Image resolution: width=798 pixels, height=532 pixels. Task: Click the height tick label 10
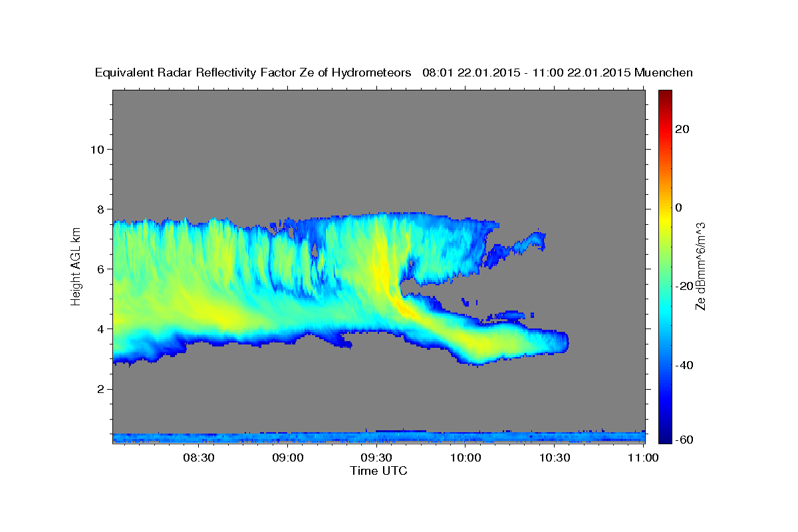coord(96,149)
